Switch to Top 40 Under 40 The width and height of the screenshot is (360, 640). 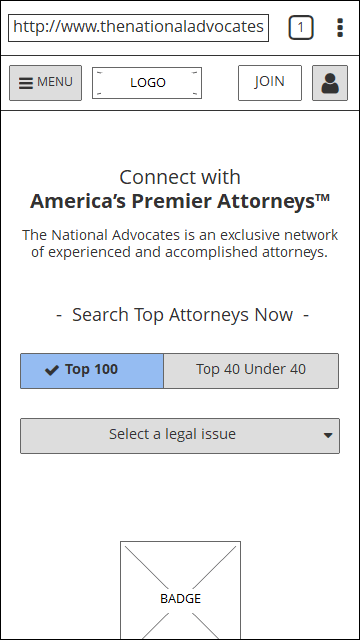251,371
